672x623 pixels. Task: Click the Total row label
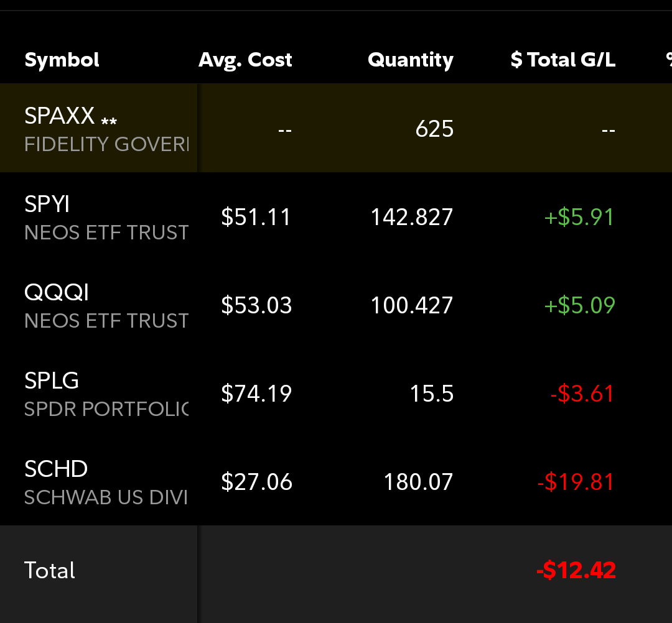click(x=50, y=570)
